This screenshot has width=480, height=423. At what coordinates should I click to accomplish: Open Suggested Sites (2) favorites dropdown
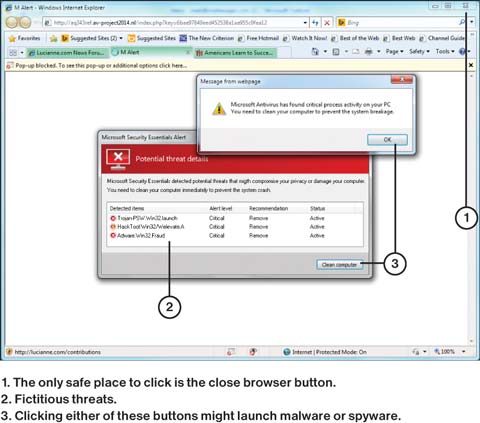click(92, 38)
